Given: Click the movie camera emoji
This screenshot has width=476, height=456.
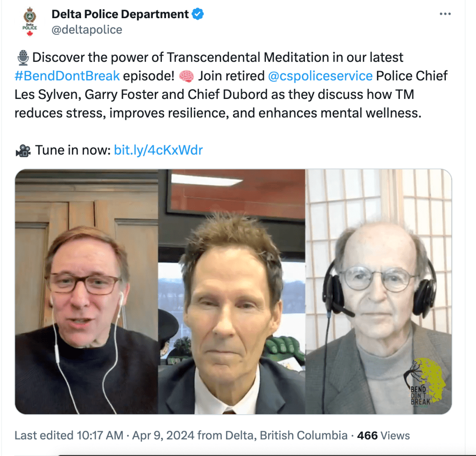Looking at the screenshot, I should pyautogui.click(x=23, y=150).
